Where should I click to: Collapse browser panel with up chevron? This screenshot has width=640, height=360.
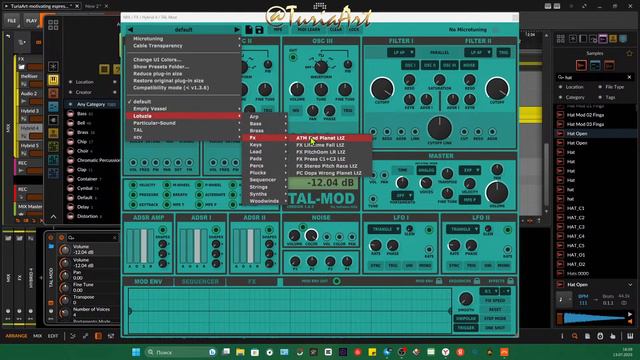(x=53, y=216)
